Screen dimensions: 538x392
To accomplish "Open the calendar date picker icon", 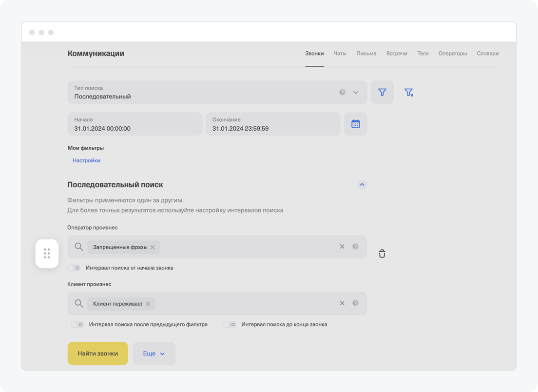I will point(355,124).
